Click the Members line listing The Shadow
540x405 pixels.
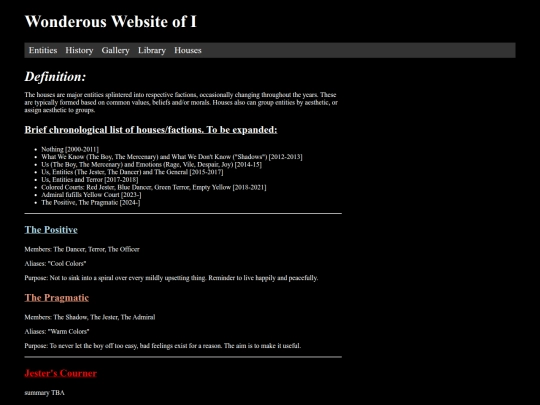point(90,317)
